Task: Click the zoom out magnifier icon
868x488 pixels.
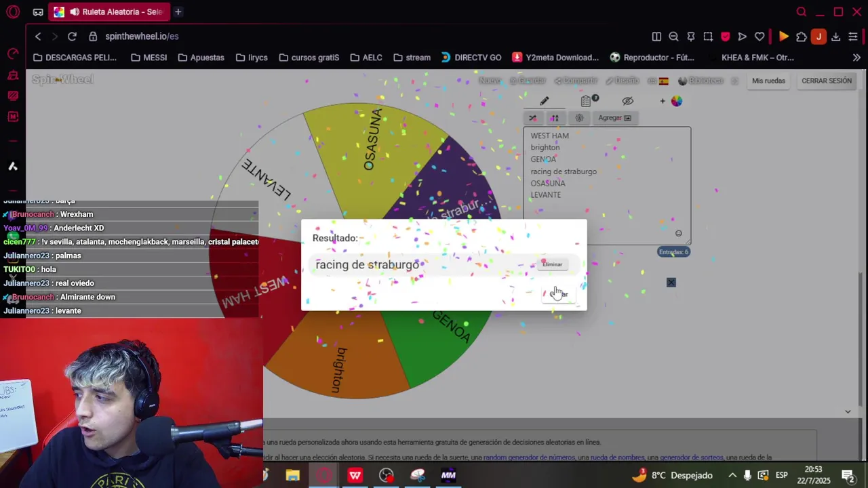Action: point(673,37)
